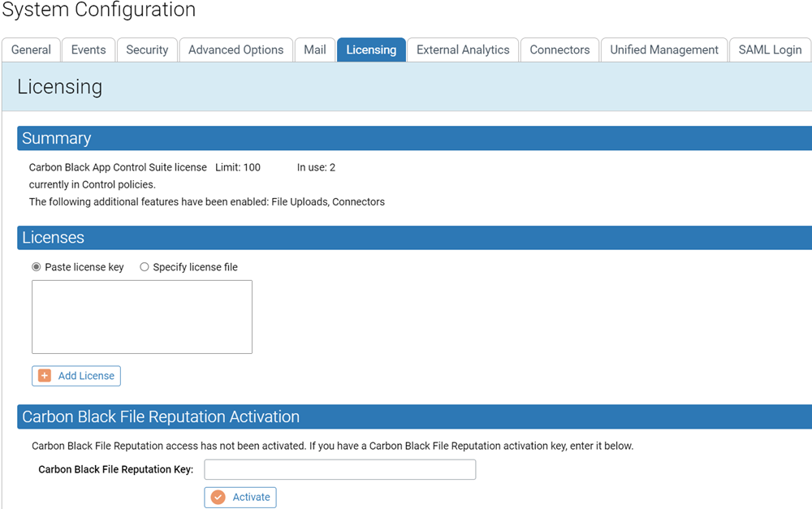812x509 pixels.
Task: Select the Specify license file radio button
Action: (x=145, y=267)
